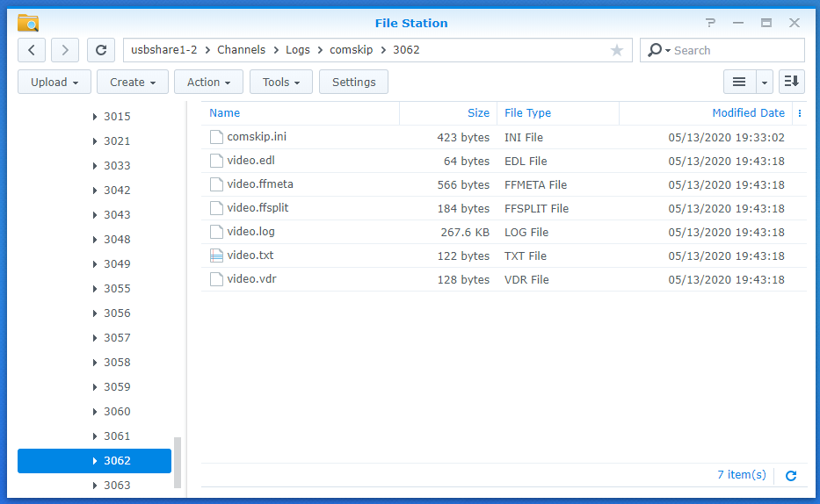Viewport: 820px width, 504px height.
Task: Open the Action menu
Action: pyautogui.click(x=208, y=82)
